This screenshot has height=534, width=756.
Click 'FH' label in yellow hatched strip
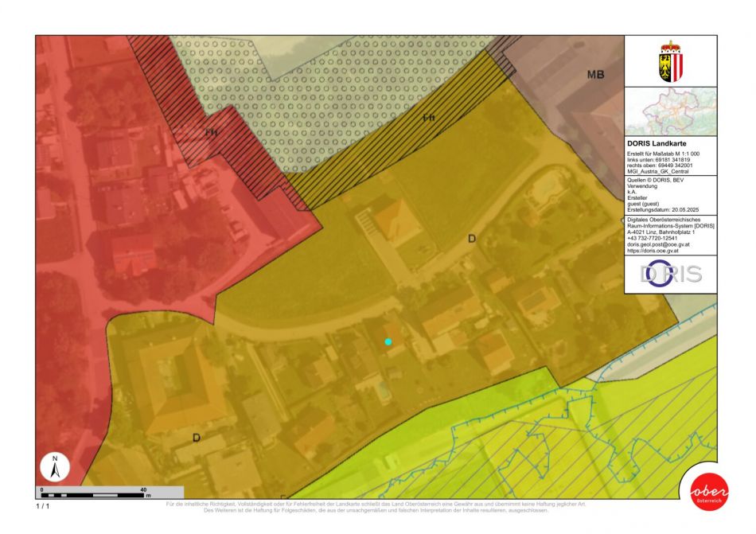[x=429, y=118]
